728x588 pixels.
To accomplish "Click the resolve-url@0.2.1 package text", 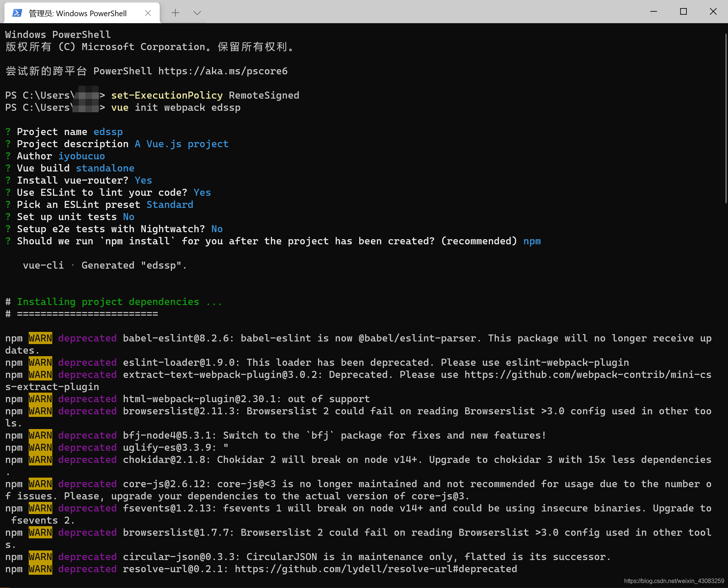I will point(175,569).
